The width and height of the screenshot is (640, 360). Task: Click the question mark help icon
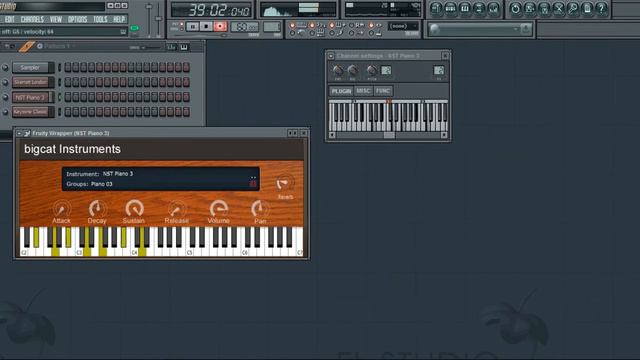[x=601, y=8]
